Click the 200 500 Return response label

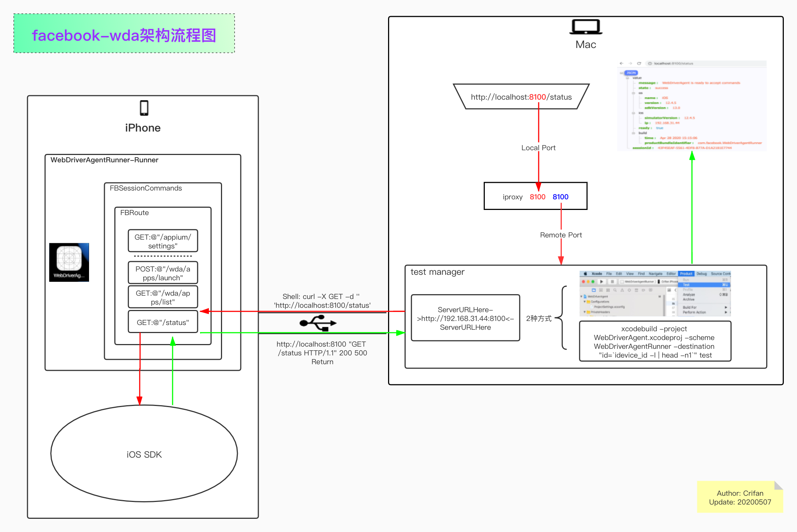tap(322, 352)
